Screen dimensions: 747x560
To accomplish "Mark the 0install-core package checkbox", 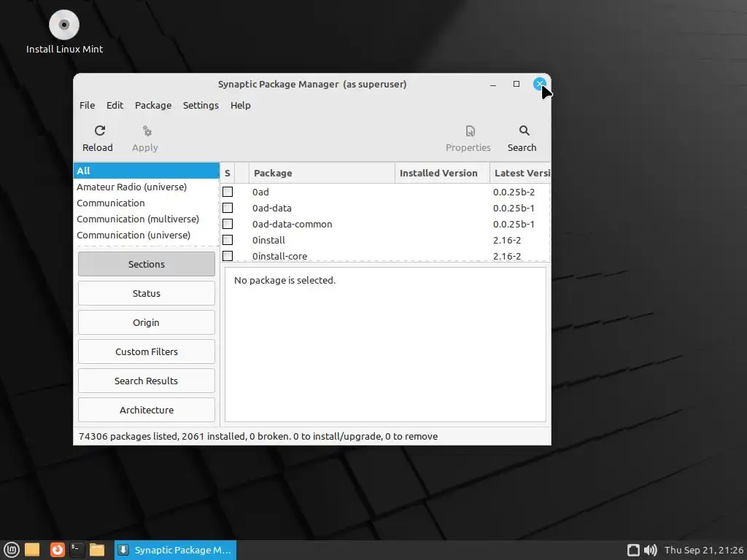I will pyautogui.click(x=228, y=256).
